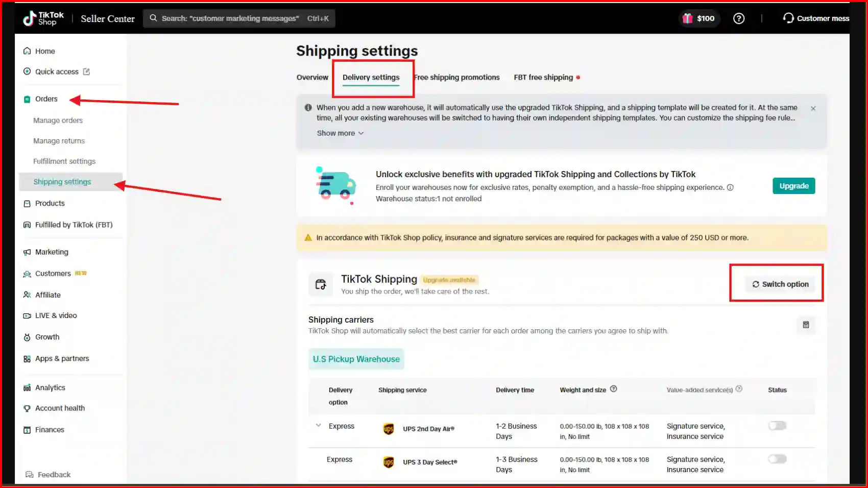Click the Account health icon
Screen dimensions: 868x488
(27, 408)
